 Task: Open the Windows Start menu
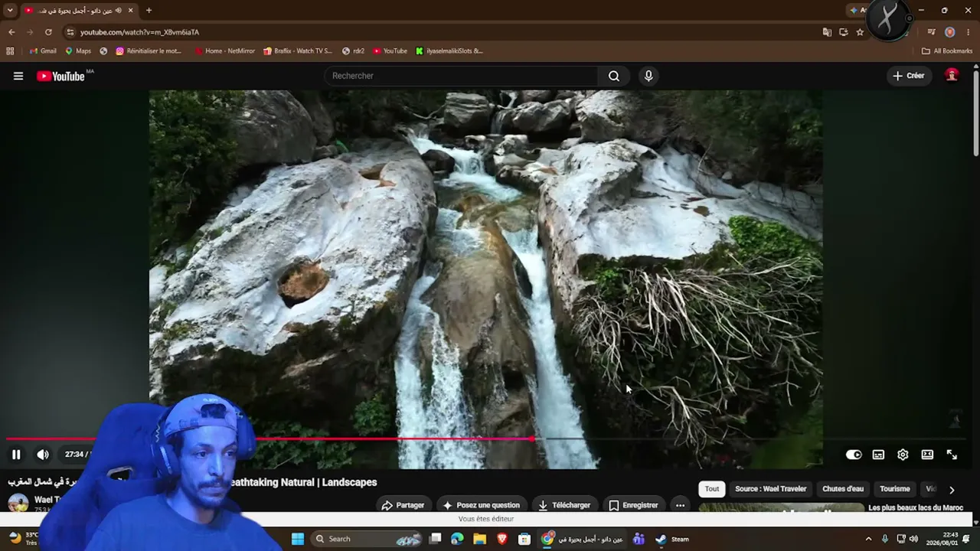(298, 539)
